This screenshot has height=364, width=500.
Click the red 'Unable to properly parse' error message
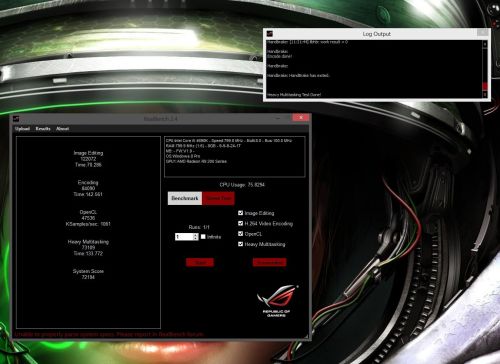tap(109, 334)
